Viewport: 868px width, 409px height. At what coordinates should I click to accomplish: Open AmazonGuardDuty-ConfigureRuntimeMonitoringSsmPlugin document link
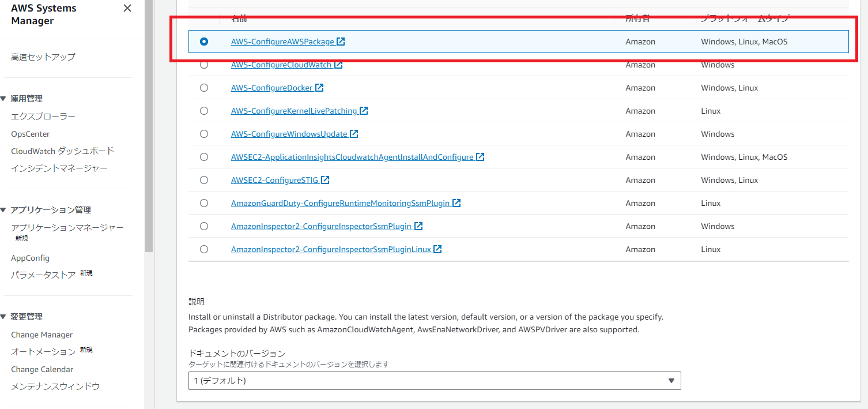point(341,203)
